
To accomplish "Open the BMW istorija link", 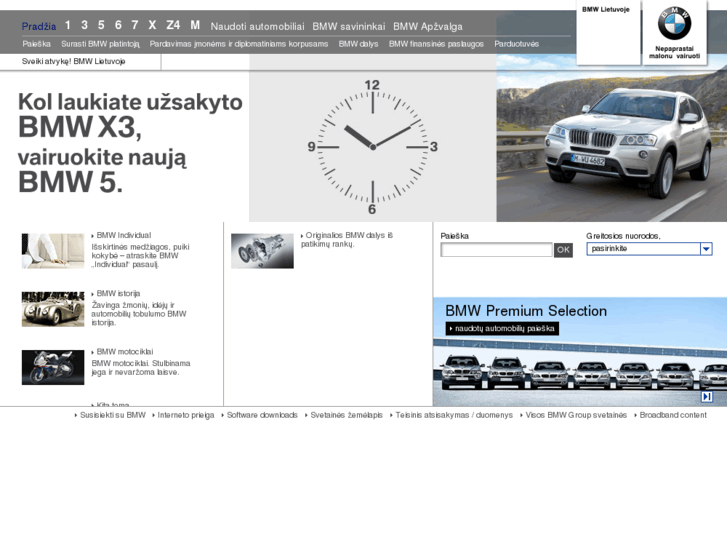I will click(118, 294).
